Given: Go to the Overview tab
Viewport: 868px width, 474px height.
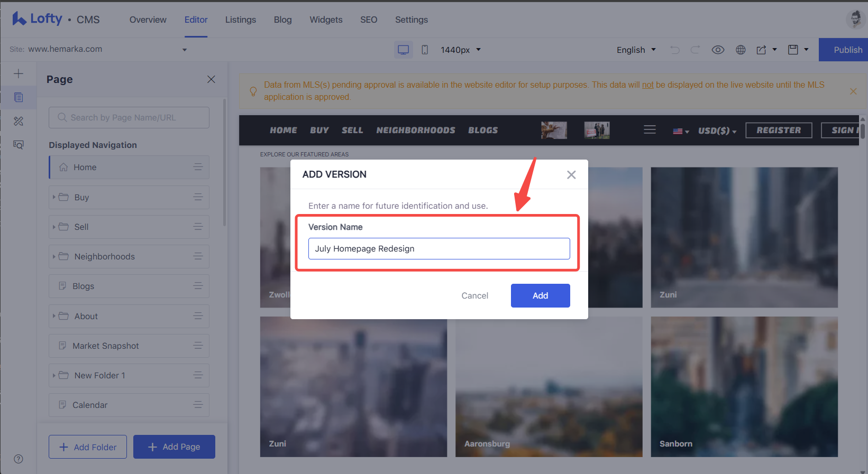Looking at the screenshot, I should 148,20.
